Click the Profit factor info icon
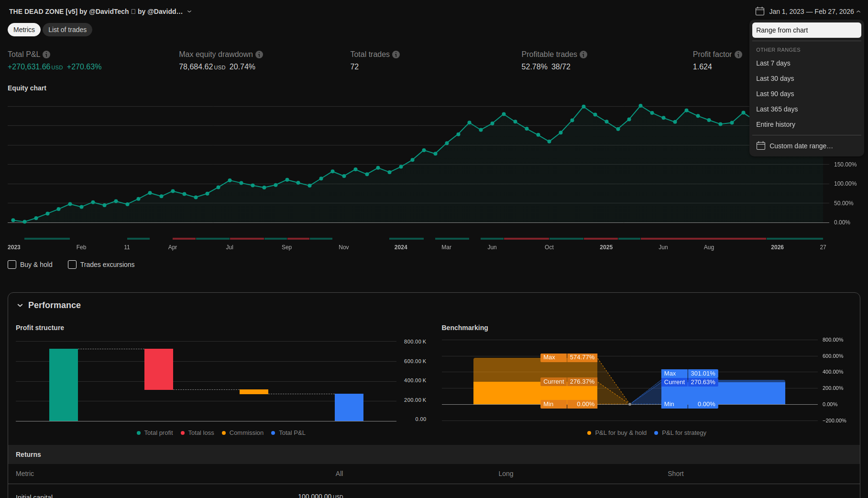 (x=738, y=55)
